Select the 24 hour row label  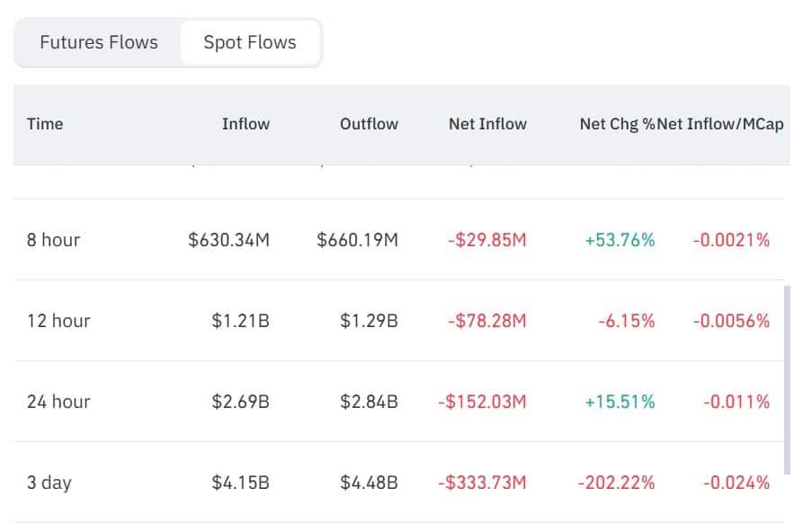point(58,402)
